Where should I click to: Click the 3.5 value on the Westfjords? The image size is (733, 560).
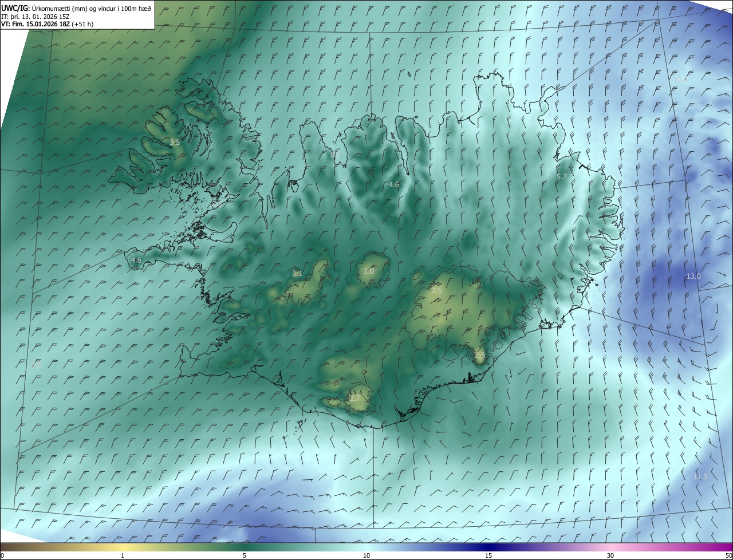175,142
